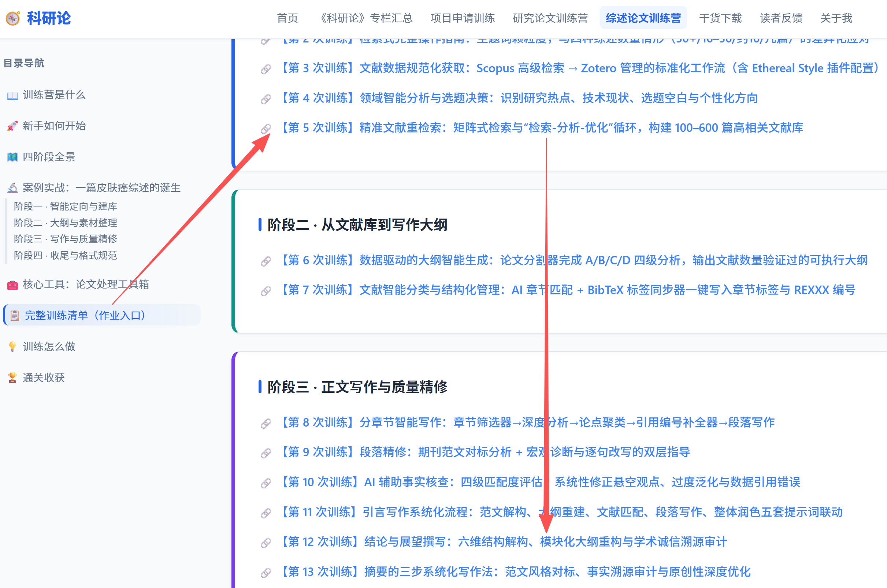Image resolution: width=887 pixels, height=588 pixels.
Task: Select sub-item 阶段二 · 大纲与素材整理
Action: pos(66,223)
